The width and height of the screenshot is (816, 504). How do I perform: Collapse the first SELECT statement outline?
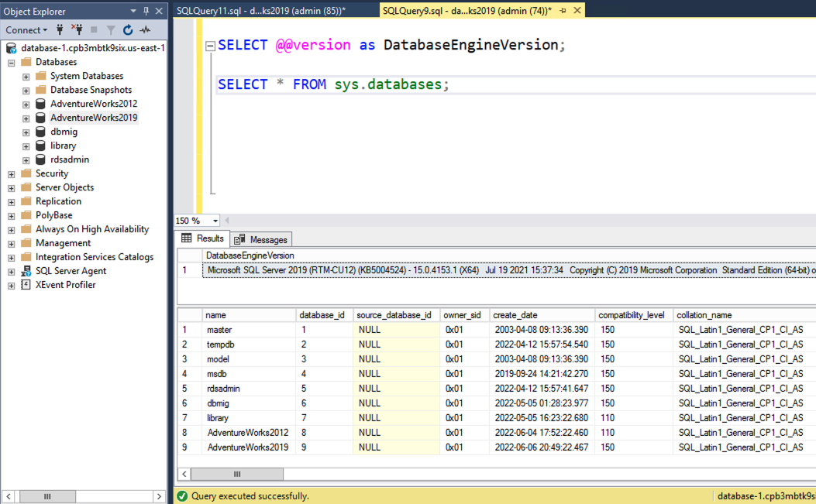point(210,46)
